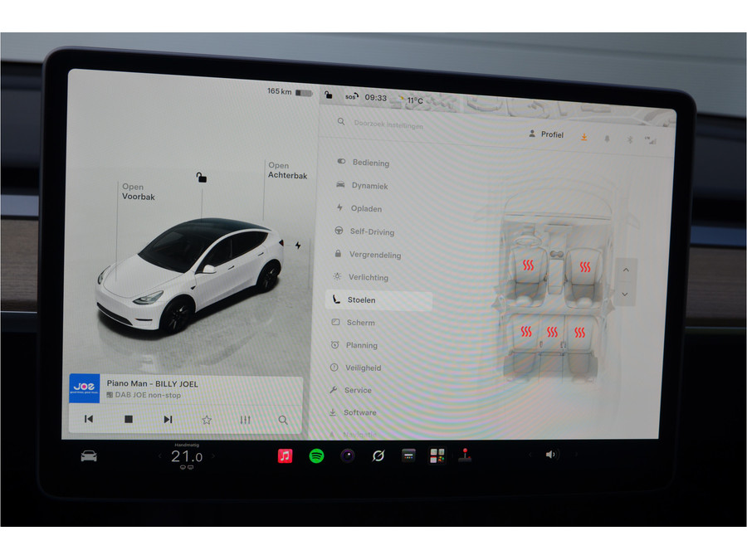The height and width of the screenshot is (560, 747).
Task: Open the Self-Driving menu
Action: click(364, 231)
